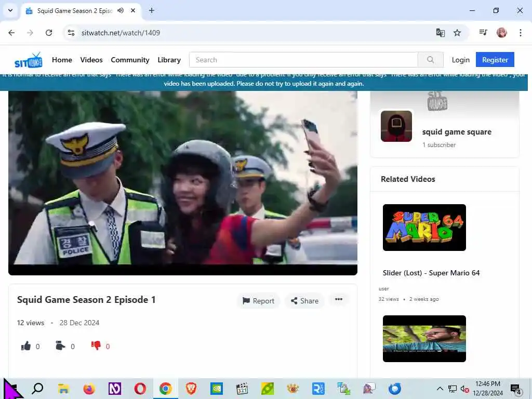Close the Squid Game browser tab

pos(133,10)
